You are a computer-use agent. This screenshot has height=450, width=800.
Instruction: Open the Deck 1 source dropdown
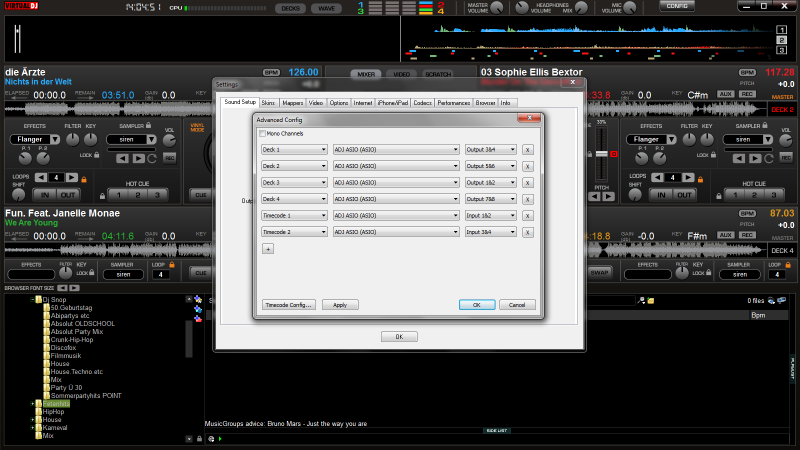coord(294,150)
